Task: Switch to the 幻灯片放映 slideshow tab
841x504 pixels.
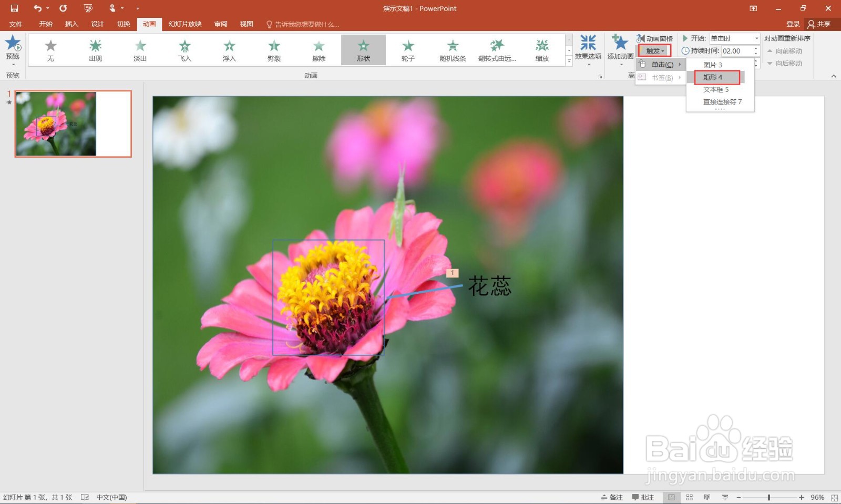Action: coord(185,24)
